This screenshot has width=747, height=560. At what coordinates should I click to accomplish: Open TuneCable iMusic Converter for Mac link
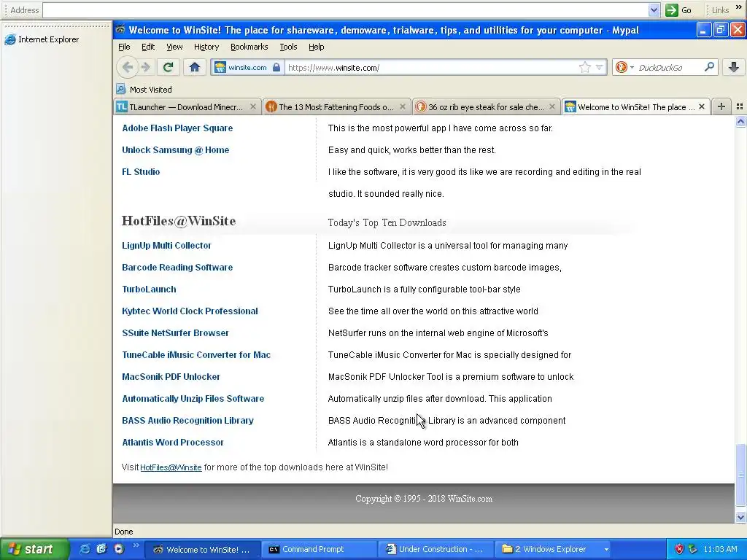click(196, 355)
